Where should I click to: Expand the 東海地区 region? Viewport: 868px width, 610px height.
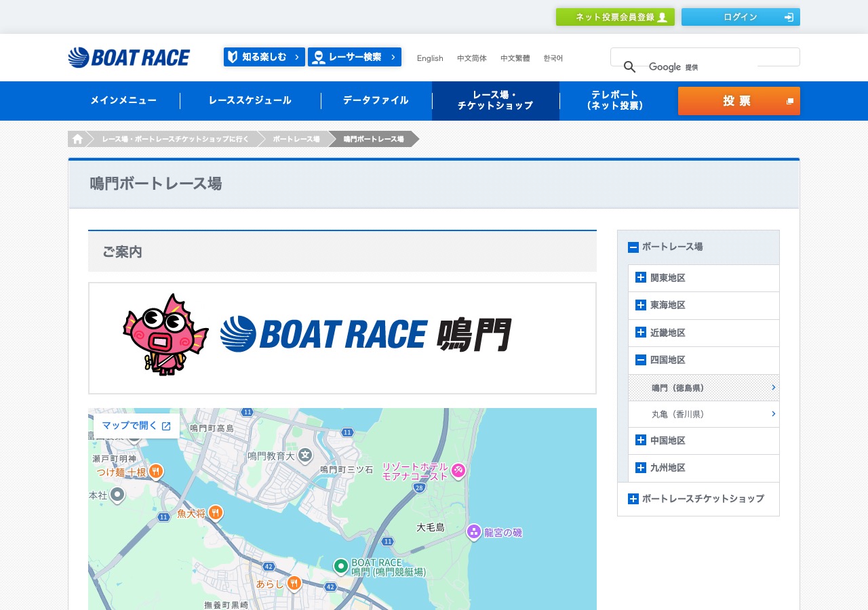click(x=641, y=305)
